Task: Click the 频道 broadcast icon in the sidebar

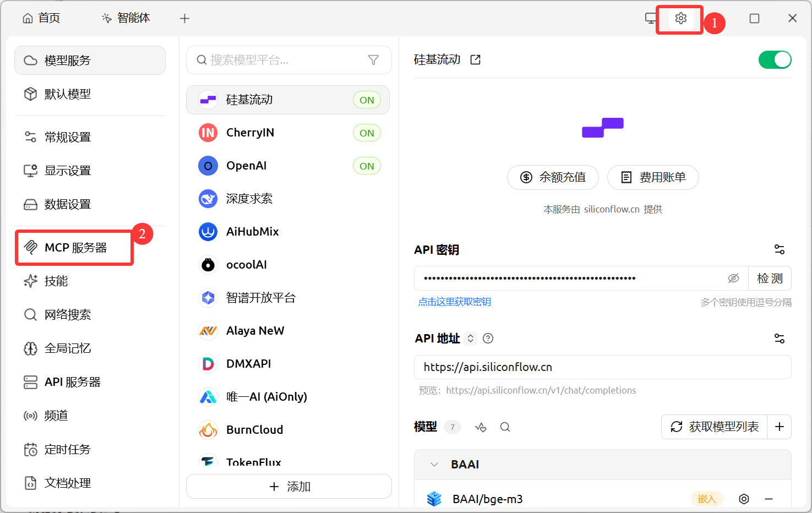Action: pyautogui.click(x=30, y=416)
